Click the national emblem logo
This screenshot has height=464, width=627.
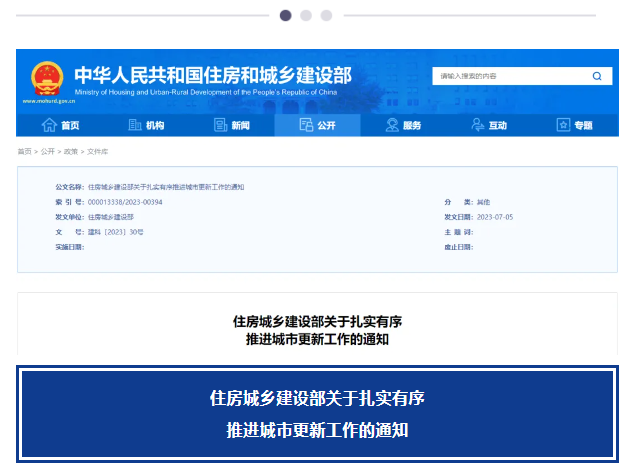46,77
